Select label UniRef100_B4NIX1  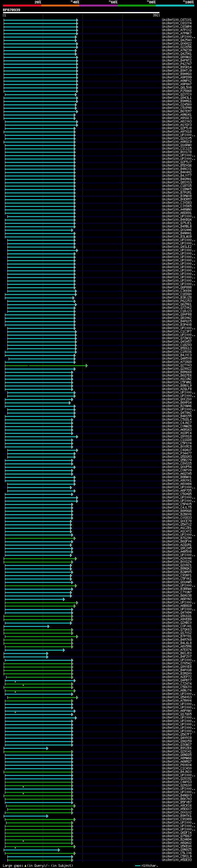177,169
